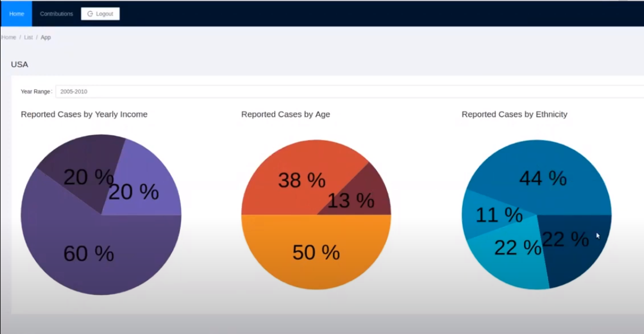Image resolution: width=644 pixels, height=334 pixels.
Task: Select the App breadcrumb item
Action: (x=46, y=37)
